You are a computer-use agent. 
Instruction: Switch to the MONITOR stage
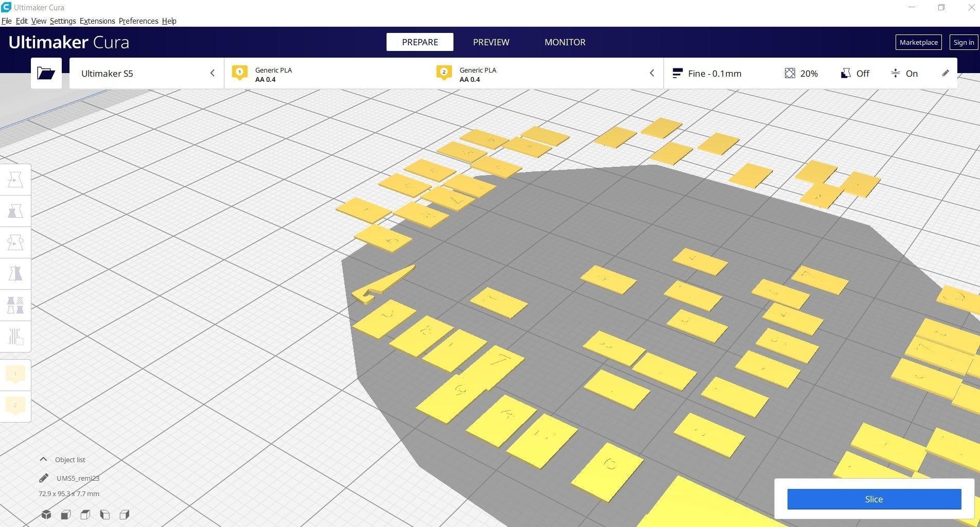coord(565,42)
